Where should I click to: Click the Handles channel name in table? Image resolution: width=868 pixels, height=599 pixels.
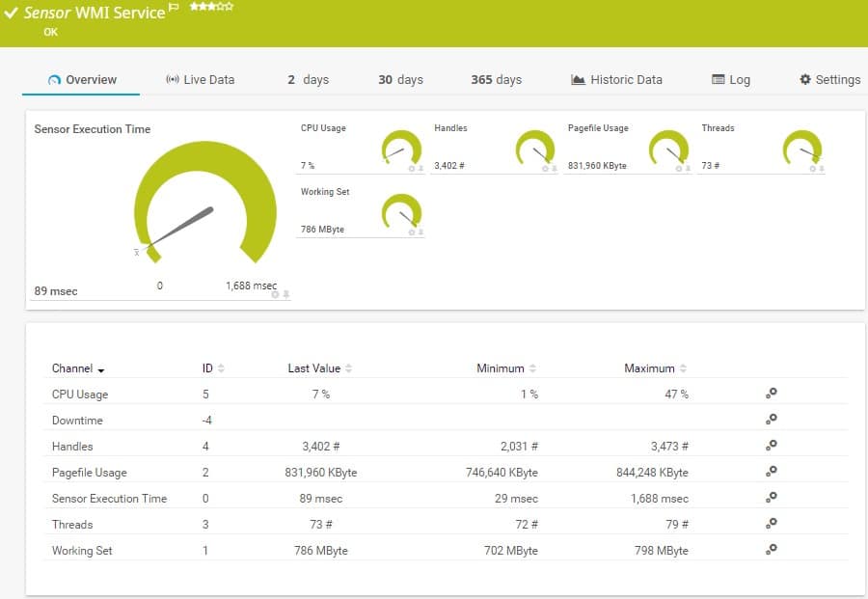(72, 447)
